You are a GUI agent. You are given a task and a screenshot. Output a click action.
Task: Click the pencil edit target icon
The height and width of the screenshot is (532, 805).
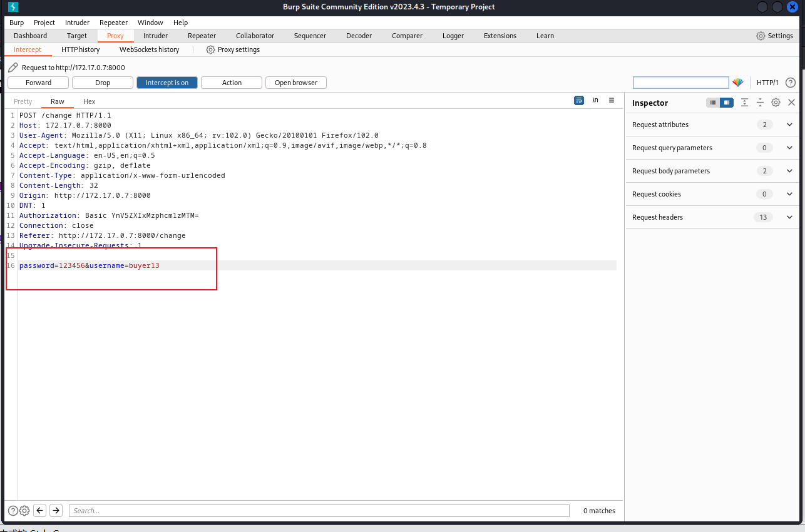tap(13, 68)
